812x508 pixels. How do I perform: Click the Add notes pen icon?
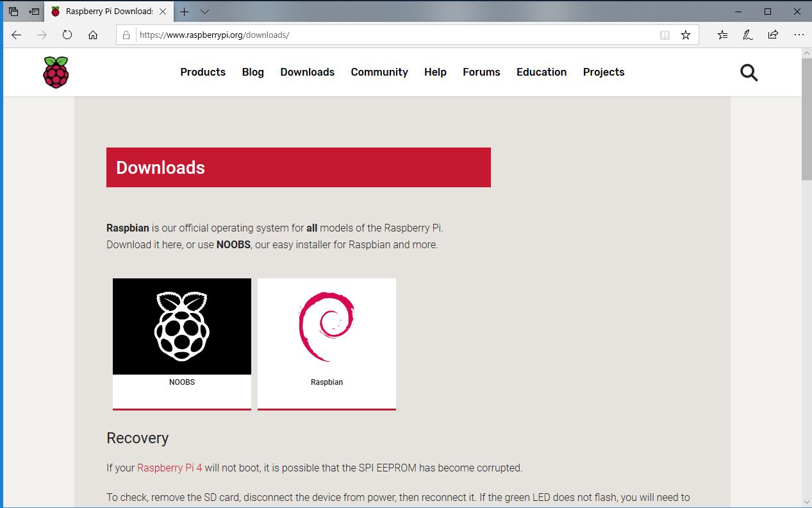tap(748, 35)
